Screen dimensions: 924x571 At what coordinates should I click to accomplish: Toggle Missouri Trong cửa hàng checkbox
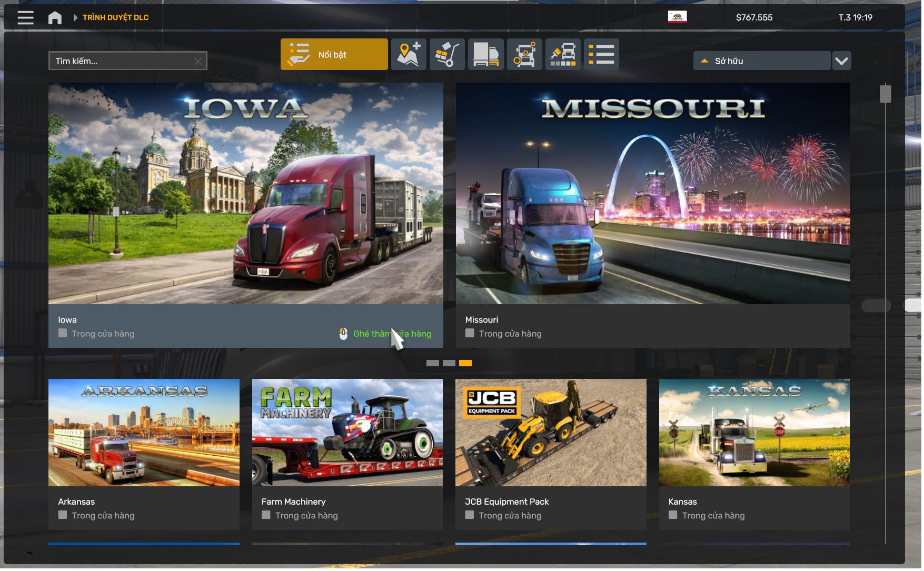pos(470,333)
